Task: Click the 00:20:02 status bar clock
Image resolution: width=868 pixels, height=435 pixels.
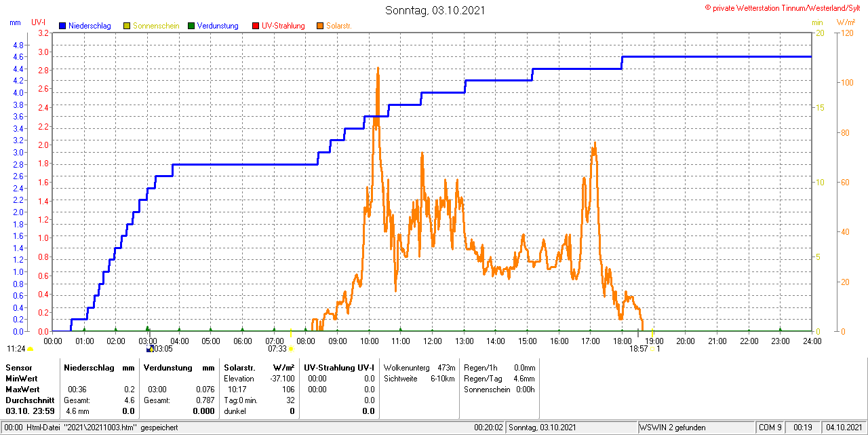Action: click(488, 428)
